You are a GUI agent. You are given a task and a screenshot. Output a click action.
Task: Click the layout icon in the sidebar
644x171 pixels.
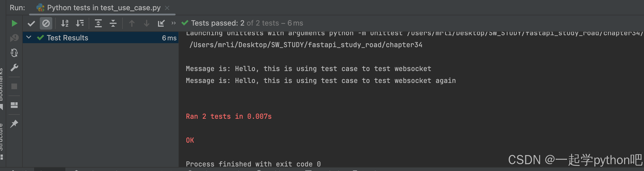click(14, 105)
